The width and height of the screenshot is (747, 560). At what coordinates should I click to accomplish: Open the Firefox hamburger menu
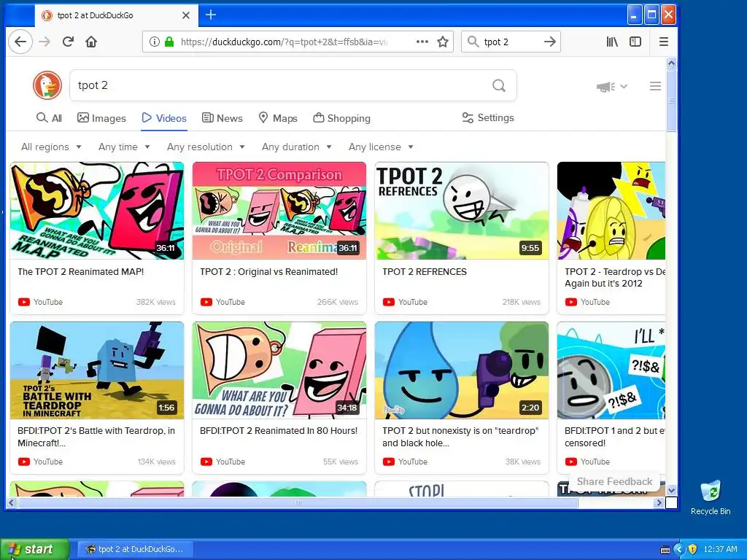[664, 42]
